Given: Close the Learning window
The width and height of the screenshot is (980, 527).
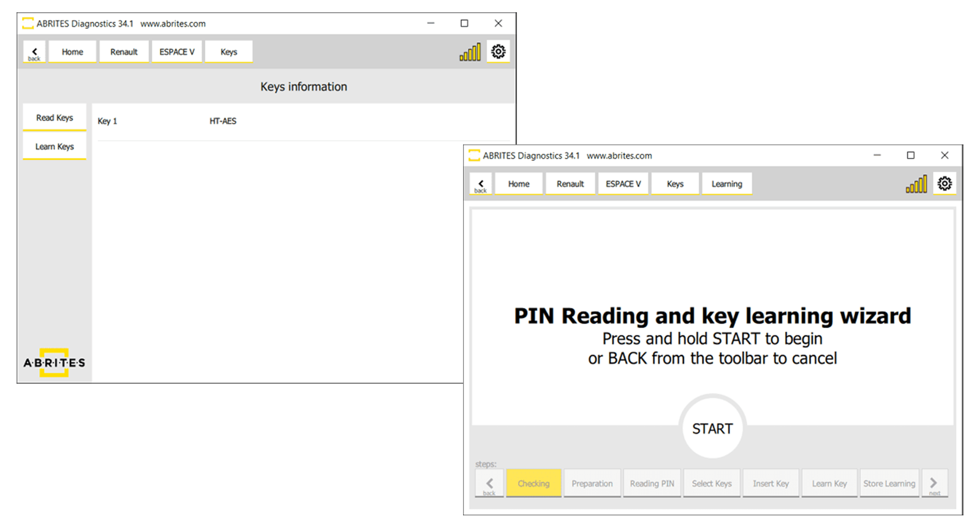Looking at the screenshot, I should click(944, 155).
